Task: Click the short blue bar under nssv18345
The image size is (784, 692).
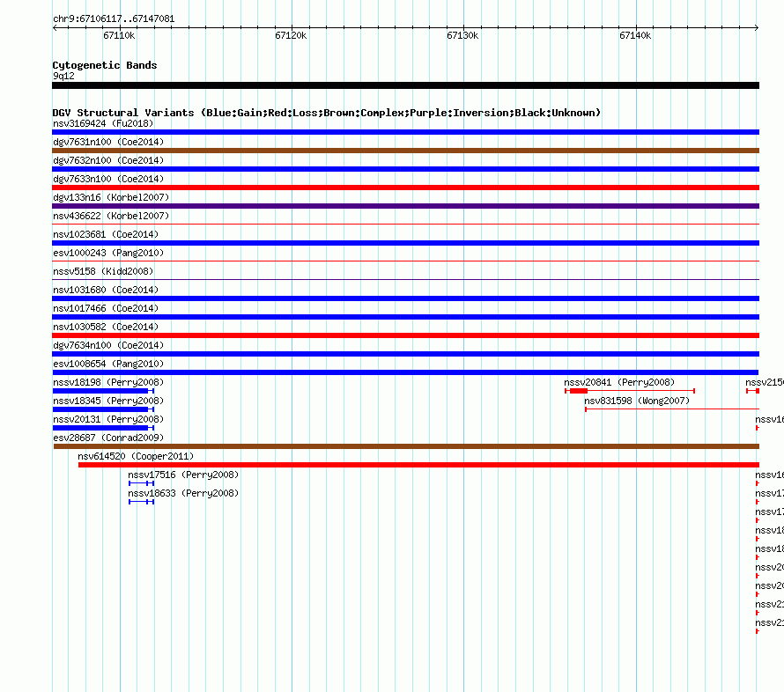Action: coord(103,409)
